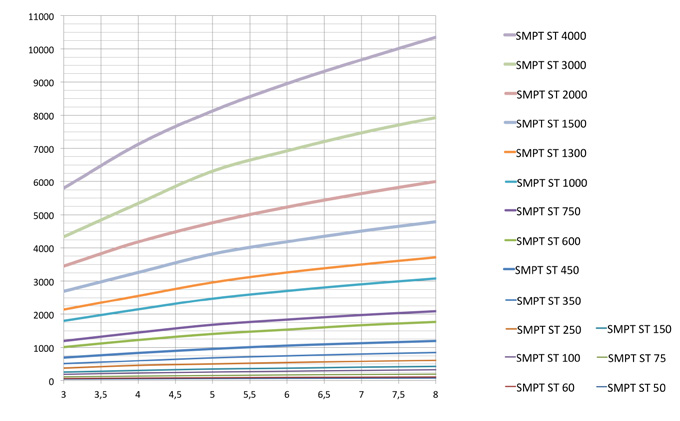
Task: Click the 5,5 tick label on horizontal axis
Action: coord(249,395)
